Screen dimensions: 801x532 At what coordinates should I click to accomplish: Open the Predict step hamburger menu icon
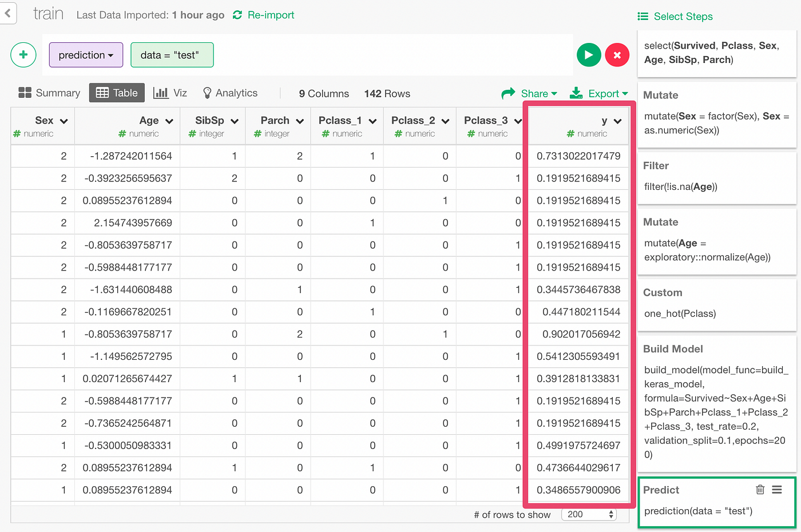777,490
